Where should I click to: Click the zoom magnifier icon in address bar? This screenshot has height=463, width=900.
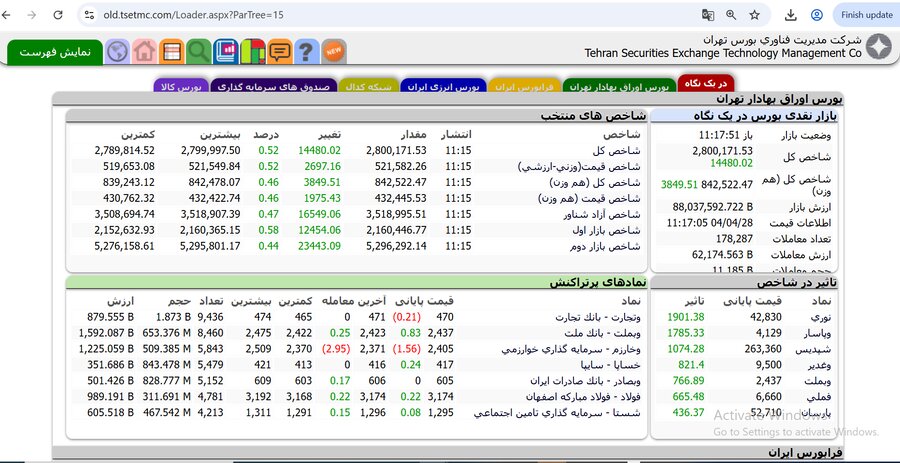(x=731, y=15)
